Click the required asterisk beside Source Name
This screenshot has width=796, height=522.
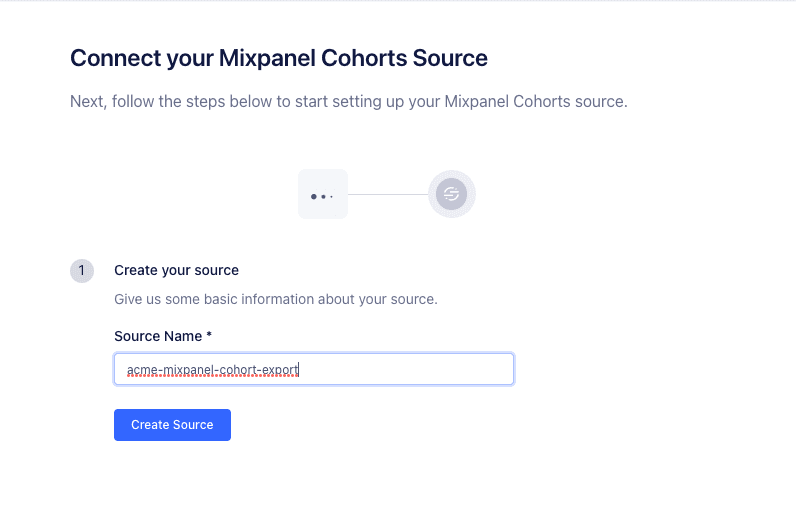pos(209,336)
